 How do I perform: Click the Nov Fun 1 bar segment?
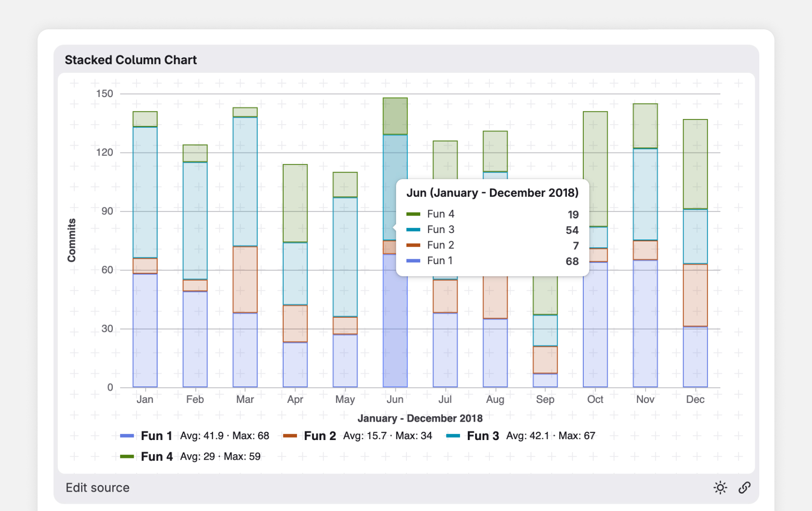tap(645, 324)
